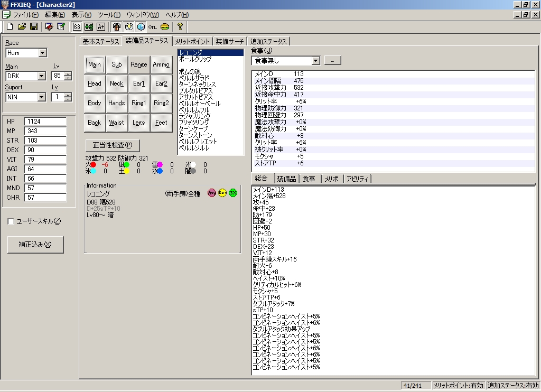Expand the 食事無し food dropdown
This screenshot has width=541, height=392.
coord(315,61)
